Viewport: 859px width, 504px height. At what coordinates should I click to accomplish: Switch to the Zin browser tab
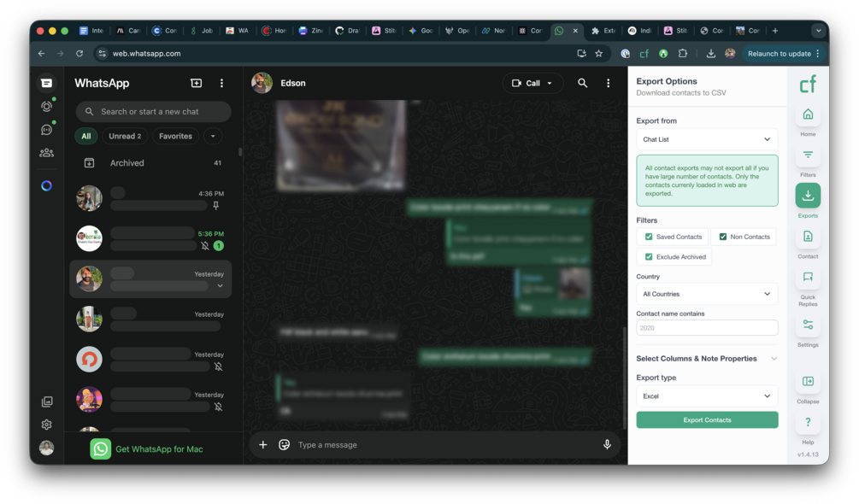click(311, 31)
